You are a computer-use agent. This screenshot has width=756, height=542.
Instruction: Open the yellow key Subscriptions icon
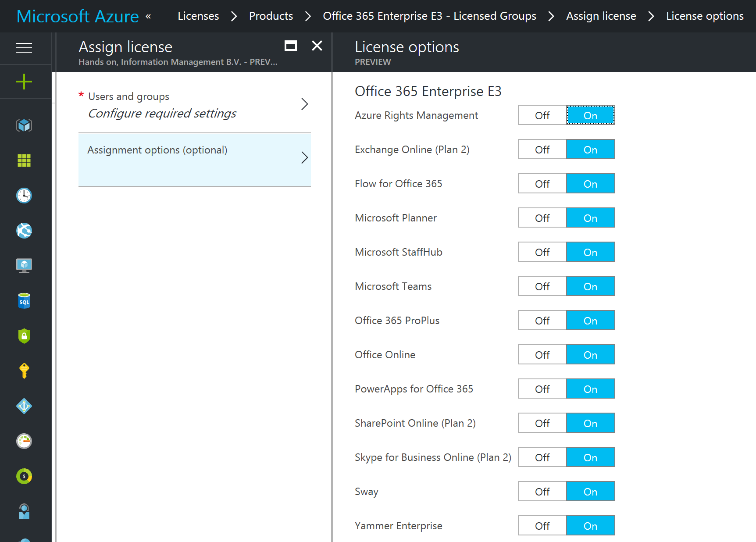24,371
